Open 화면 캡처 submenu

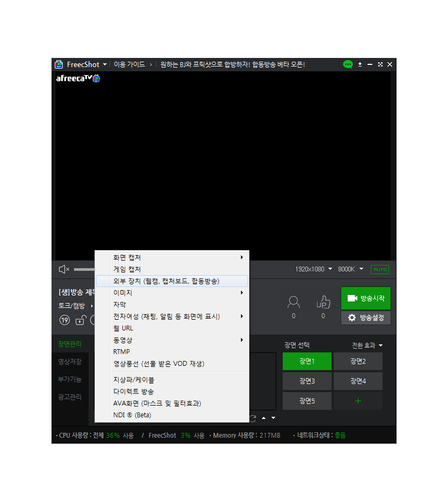click(172, 257)
